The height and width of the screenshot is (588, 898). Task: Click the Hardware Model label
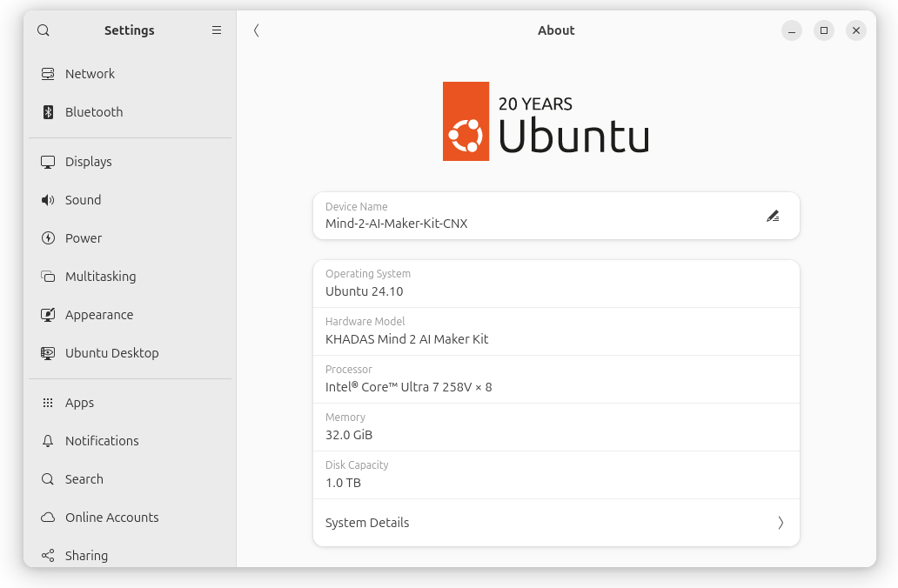(x=365, y=322)
